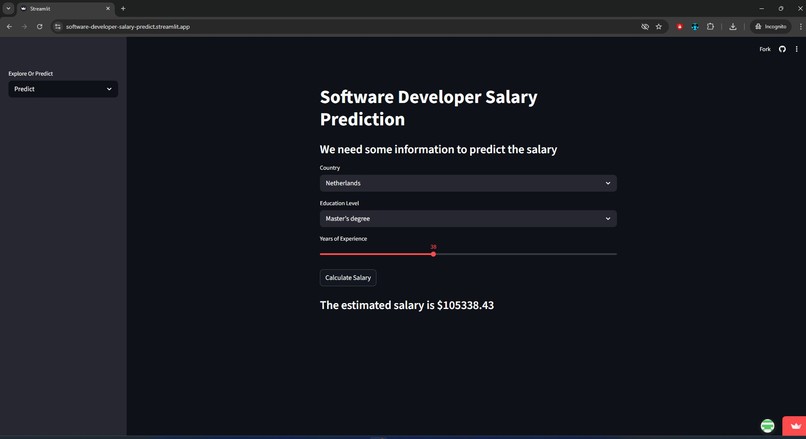The image size is (806, 439).
Task: Open the Explore Or Predict dropdown
Action: 63,89
